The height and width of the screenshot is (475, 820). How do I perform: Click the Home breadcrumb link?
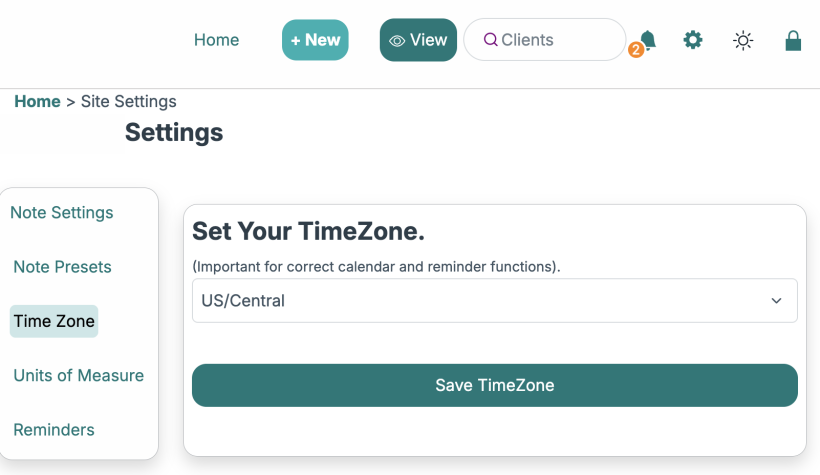coord(37,101)
